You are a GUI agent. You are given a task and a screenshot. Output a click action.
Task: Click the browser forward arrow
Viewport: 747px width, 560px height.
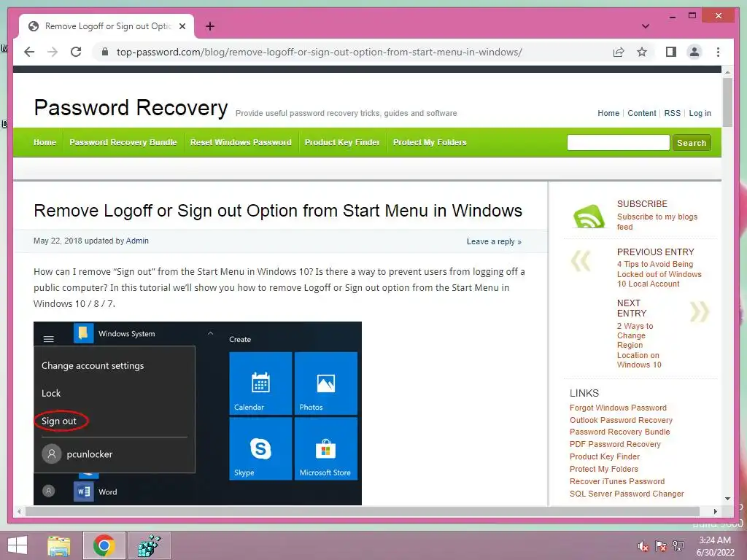53,52
